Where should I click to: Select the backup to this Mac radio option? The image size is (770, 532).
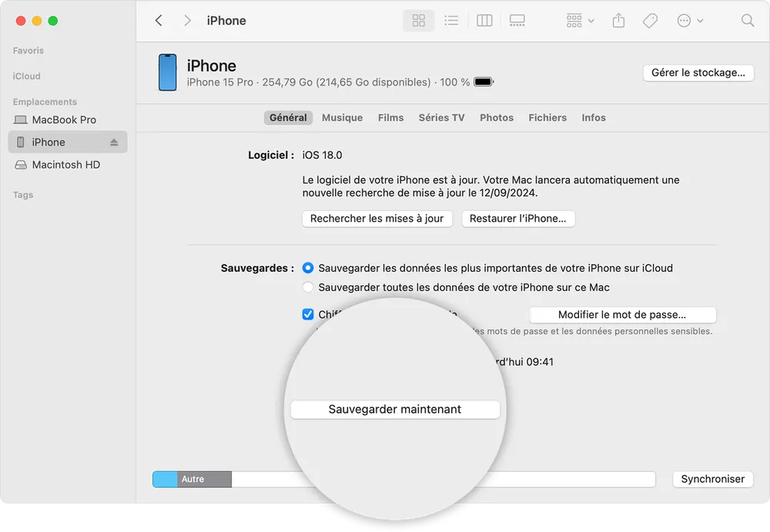click(308, 287)
